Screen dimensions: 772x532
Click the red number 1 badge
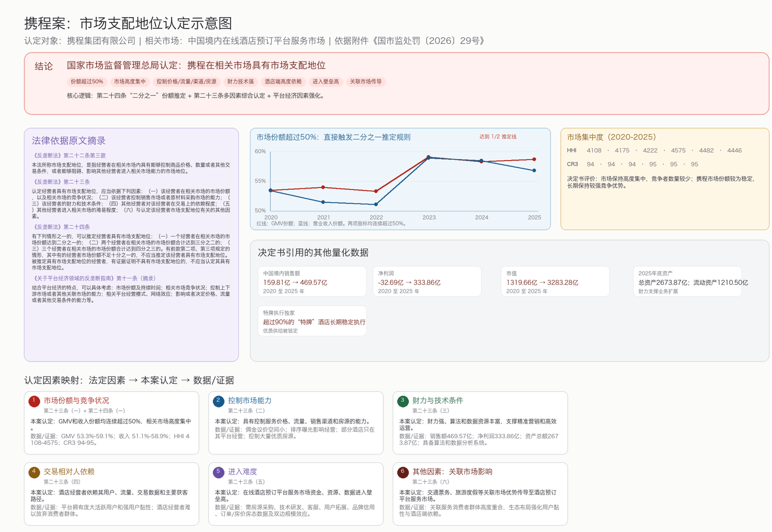(34, 401)
